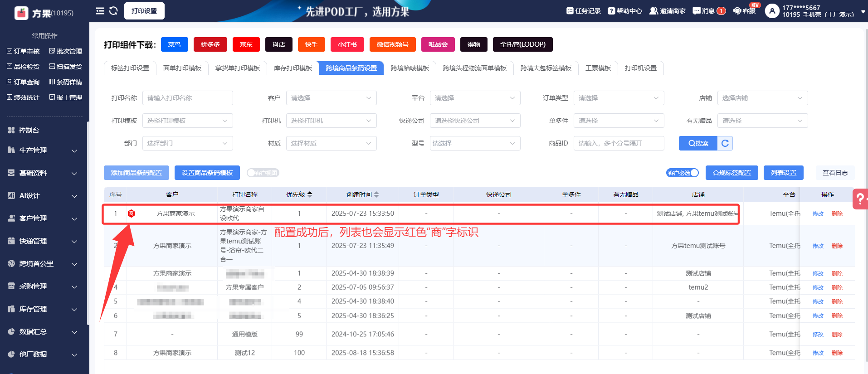Switch to the 打印机设置 tab

640,68
